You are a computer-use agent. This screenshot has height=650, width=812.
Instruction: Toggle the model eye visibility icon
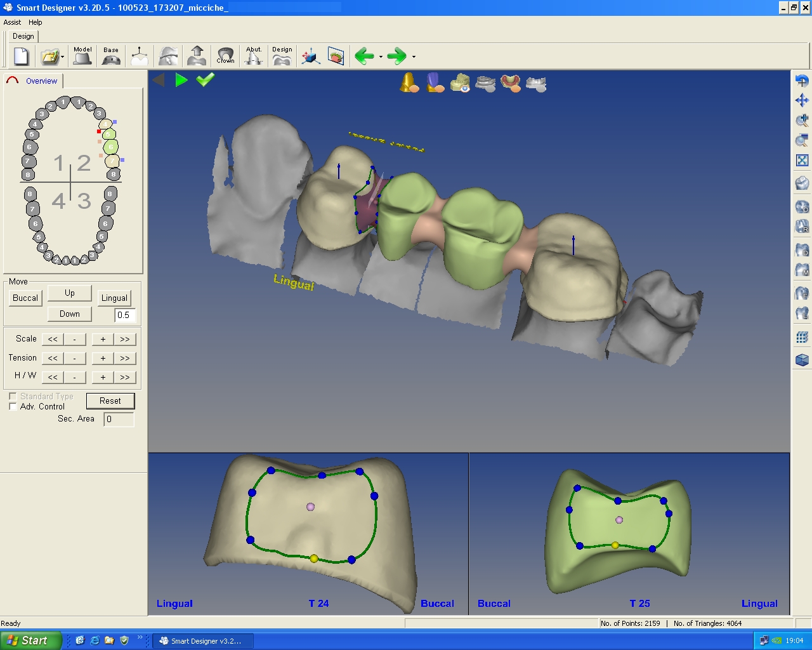tap(461, 83)
